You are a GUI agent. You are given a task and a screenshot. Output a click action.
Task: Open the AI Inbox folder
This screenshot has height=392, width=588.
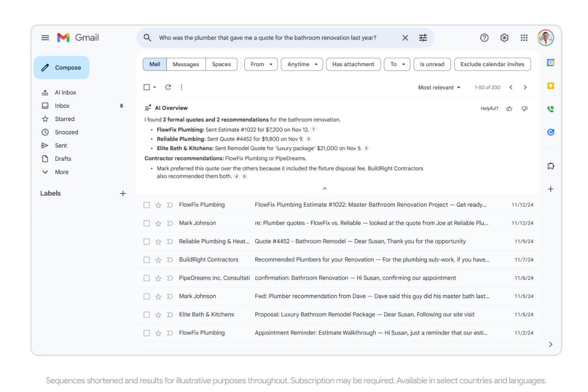65,93
